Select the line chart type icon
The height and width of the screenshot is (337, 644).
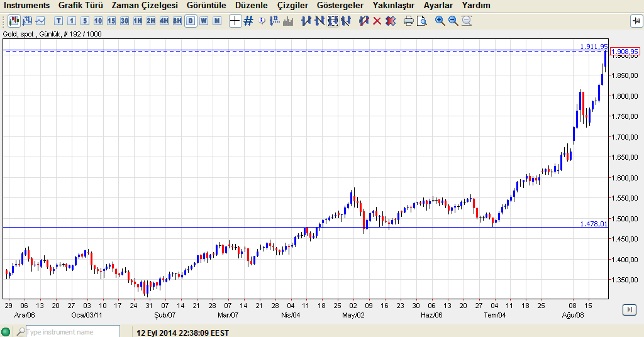(40, 21)
